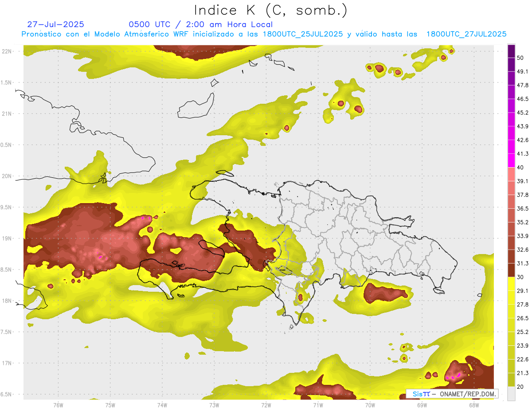Click the legend value "25.2"
The width and height of the screenshot is (532, 411).
tap(523, 332)
